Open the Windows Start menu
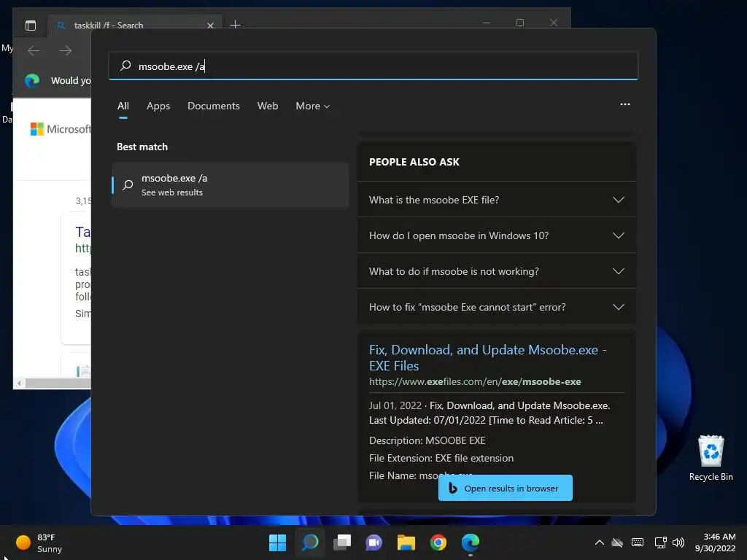This screenshot has width=747, height=560. click(x=277, y=542)
